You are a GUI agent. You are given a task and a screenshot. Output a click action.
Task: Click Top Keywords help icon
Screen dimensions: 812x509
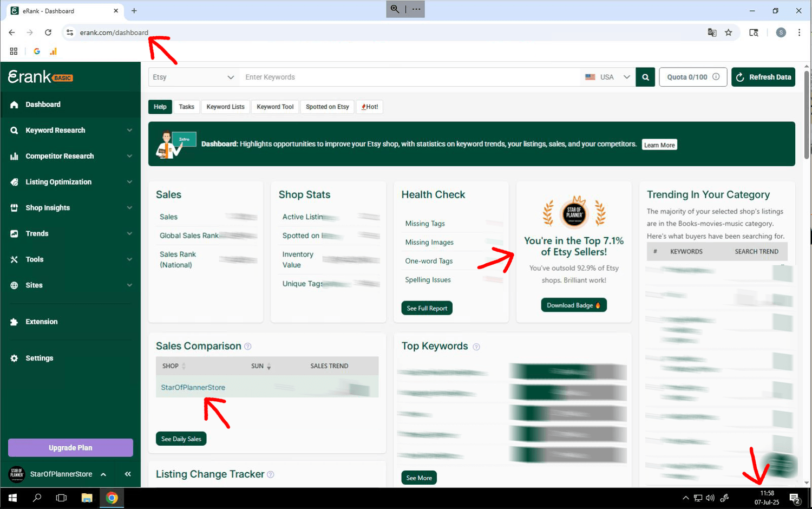(x=476, y=347)
